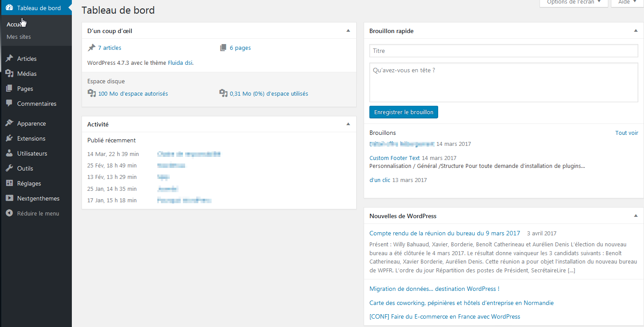Click the Pages icon in sidebar

(x=9, y=89)
